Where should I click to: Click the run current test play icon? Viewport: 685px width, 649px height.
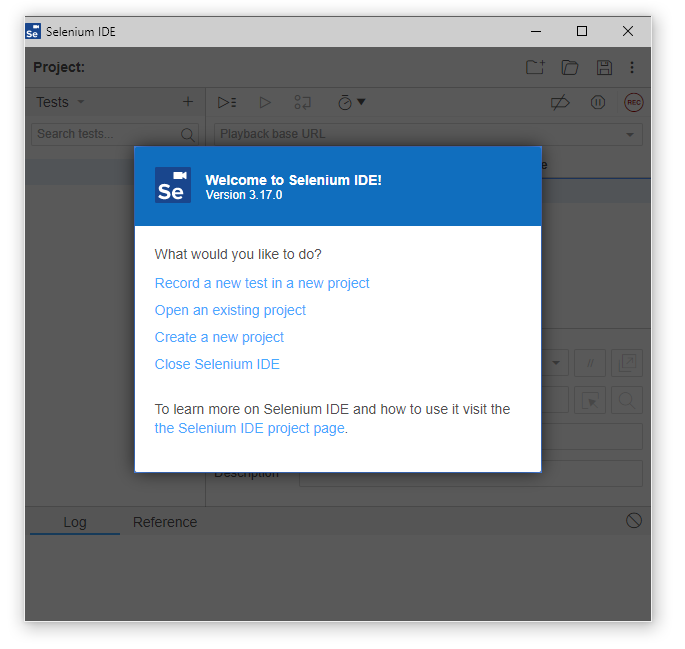(265, 102)
